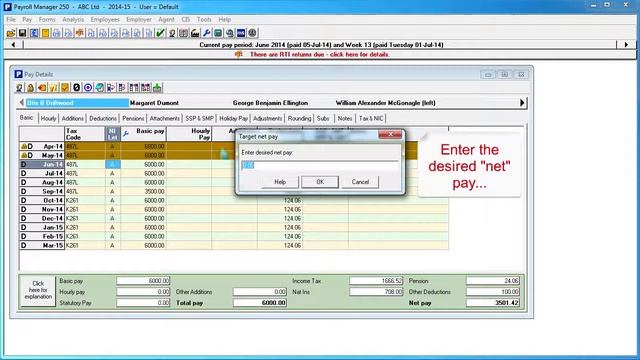
Task: Open the Tools menu
Action: pyautogui.click(x=204, y=19)
